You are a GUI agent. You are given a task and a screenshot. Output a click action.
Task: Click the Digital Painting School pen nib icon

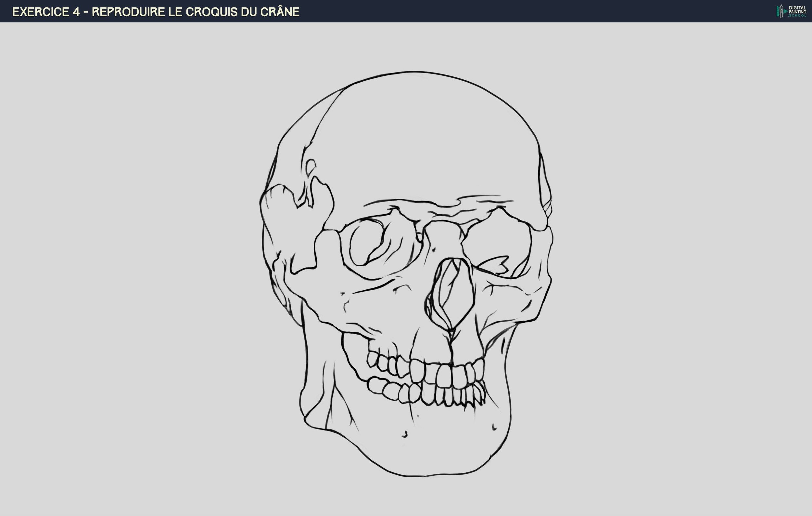[x=781, y=11]
